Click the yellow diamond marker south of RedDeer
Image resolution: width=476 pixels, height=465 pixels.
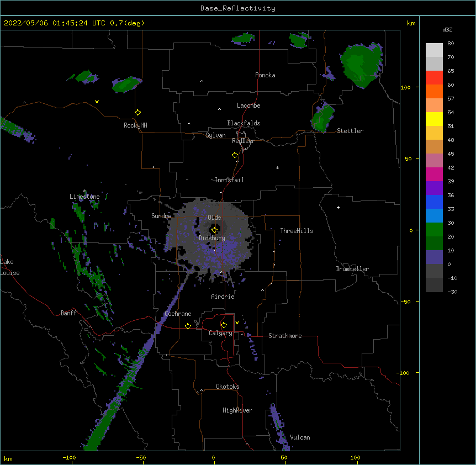tap(235, 155)
